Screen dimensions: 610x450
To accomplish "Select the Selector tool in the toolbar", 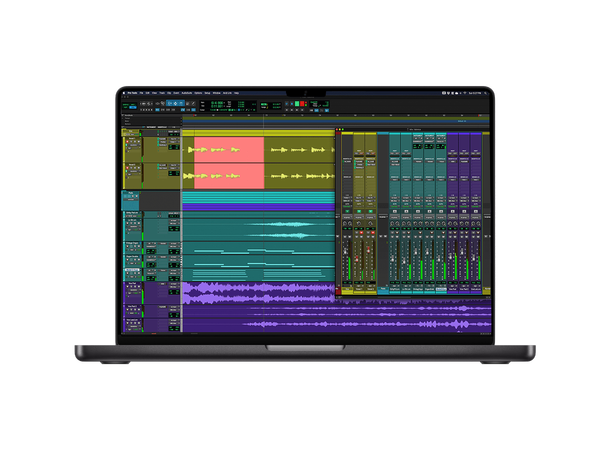I will [x=175, y=103].
